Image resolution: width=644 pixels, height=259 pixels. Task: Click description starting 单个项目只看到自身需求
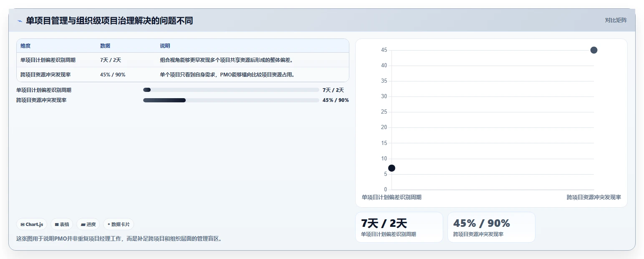click(x=228, y=75)
